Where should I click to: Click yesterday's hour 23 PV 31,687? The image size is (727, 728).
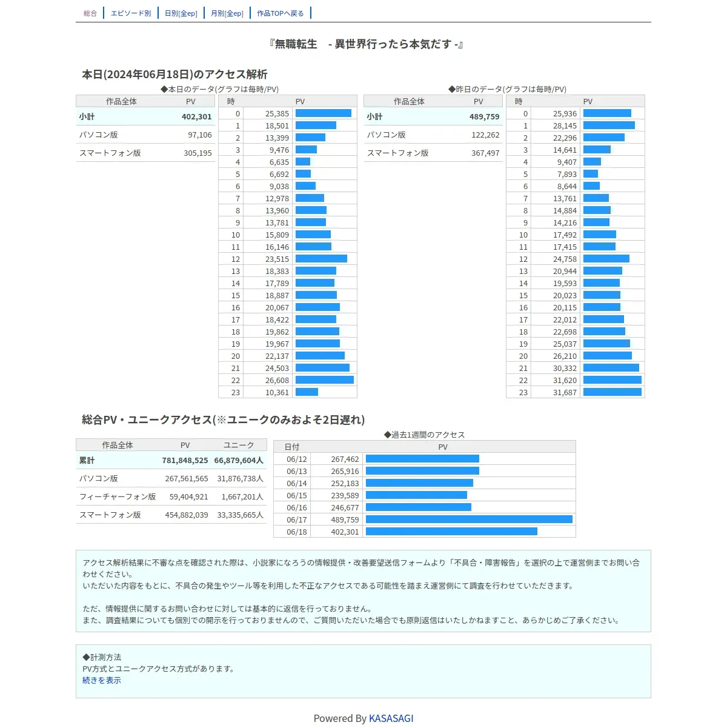point(565,392)
